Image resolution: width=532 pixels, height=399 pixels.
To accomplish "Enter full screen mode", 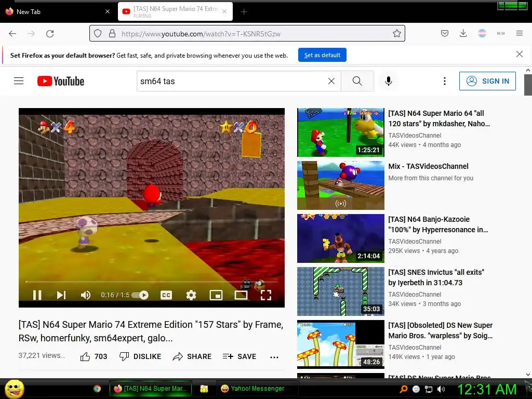I will tap(266, 295).
